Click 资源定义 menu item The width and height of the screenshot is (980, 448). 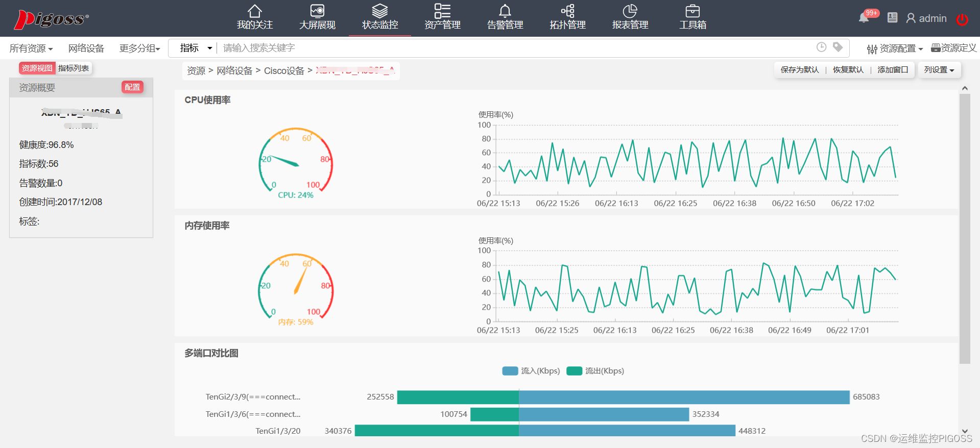tap(959, 48)
